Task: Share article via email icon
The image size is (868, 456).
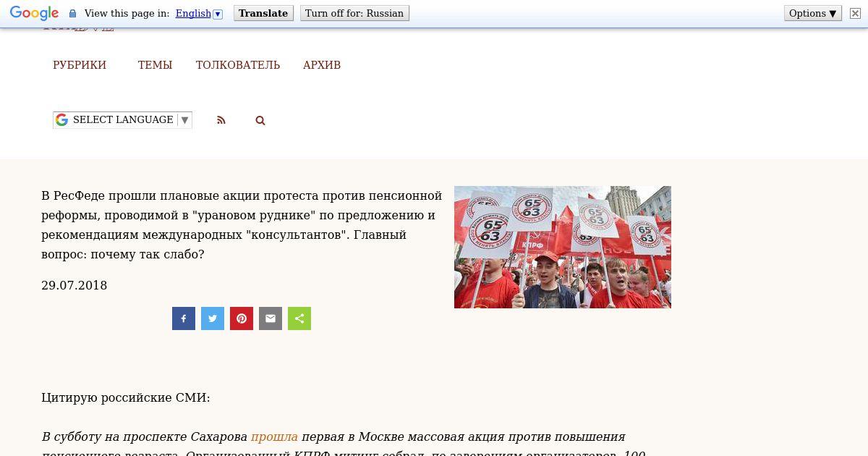Action: (x=271, y=318)
